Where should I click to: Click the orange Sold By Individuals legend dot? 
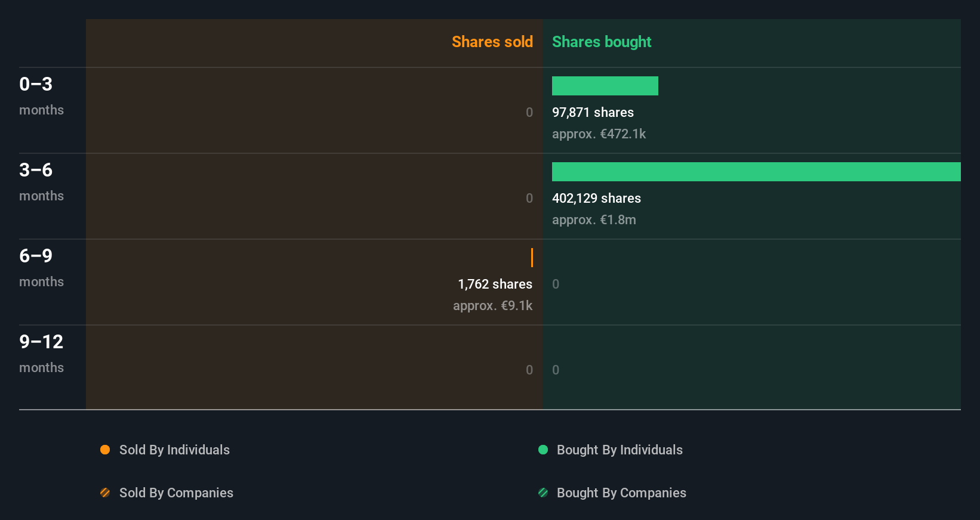pyautogui.click(x=105, y=450)
